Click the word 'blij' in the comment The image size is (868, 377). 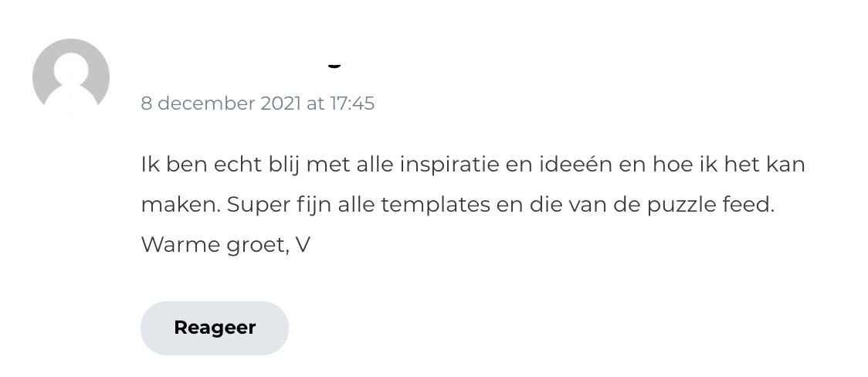287,165
